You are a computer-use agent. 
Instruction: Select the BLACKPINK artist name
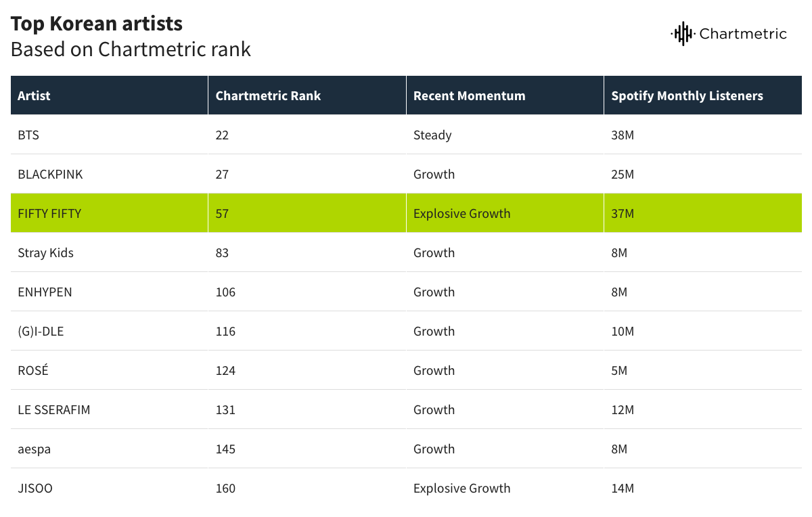tap(50, 174)
